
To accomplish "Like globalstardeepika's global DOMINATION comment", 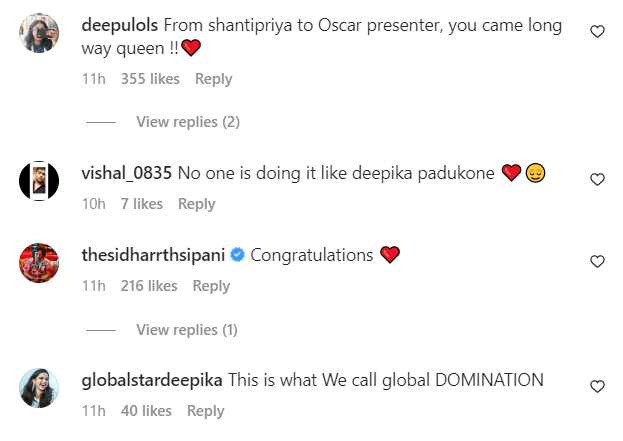I will click(597, 387).
